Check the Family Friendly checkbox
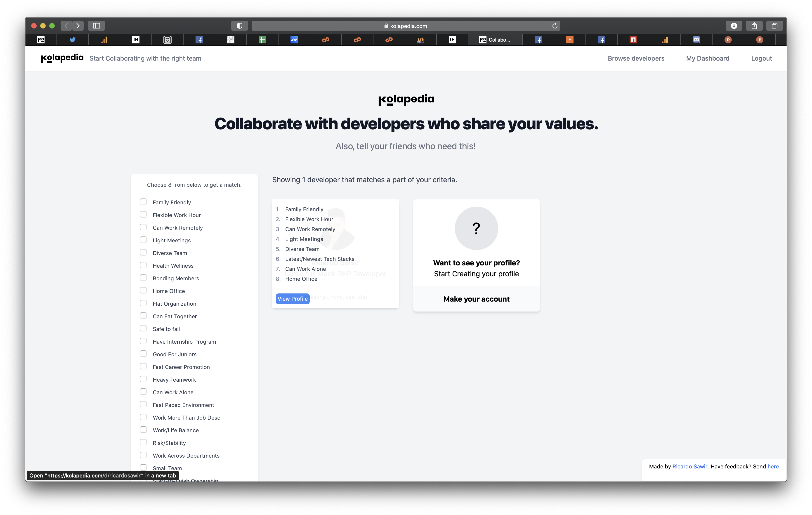Viewport: 812px width, 515px height. pyautogui.click(x=143, y=202)
